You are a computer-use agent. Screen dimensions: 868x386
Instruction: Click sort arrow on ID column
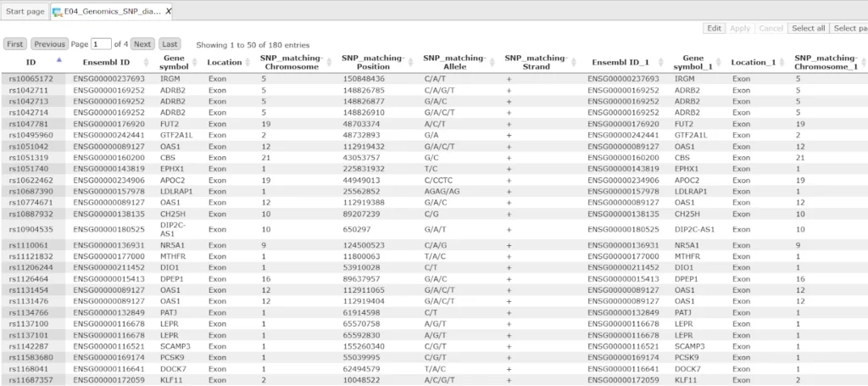click(x=58, y=60)
